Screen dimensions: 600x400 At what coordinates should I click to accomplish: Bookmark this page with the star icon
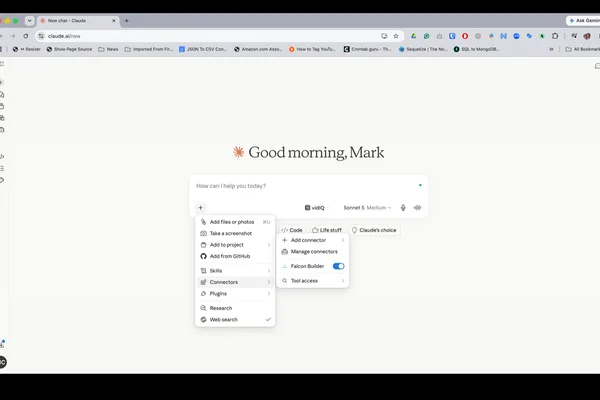[396, 36]
